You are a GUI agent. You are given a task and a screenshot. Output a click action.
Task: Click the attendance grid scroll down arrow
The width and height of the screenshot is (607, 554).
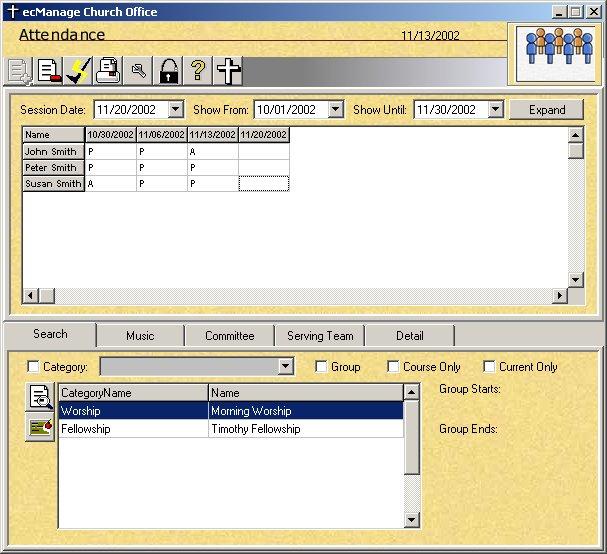click(576, 280)
